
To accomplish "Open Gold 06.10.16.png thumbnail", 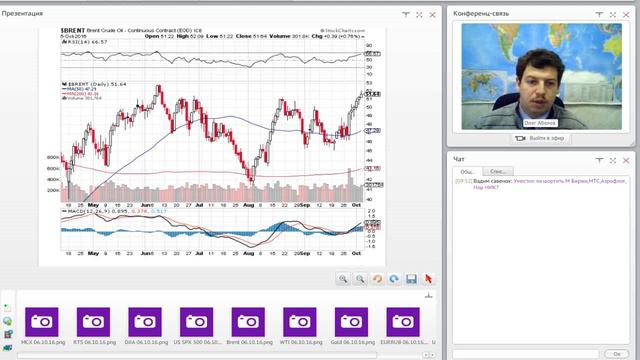I will coord(351,322).
